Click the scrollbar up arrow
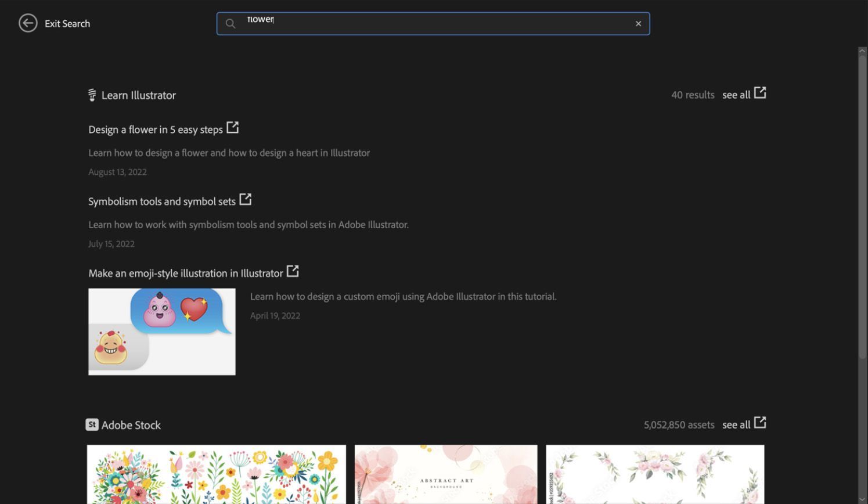Viewport: 868px width, 504px height. pyautogui.click(x=862, y=51)
